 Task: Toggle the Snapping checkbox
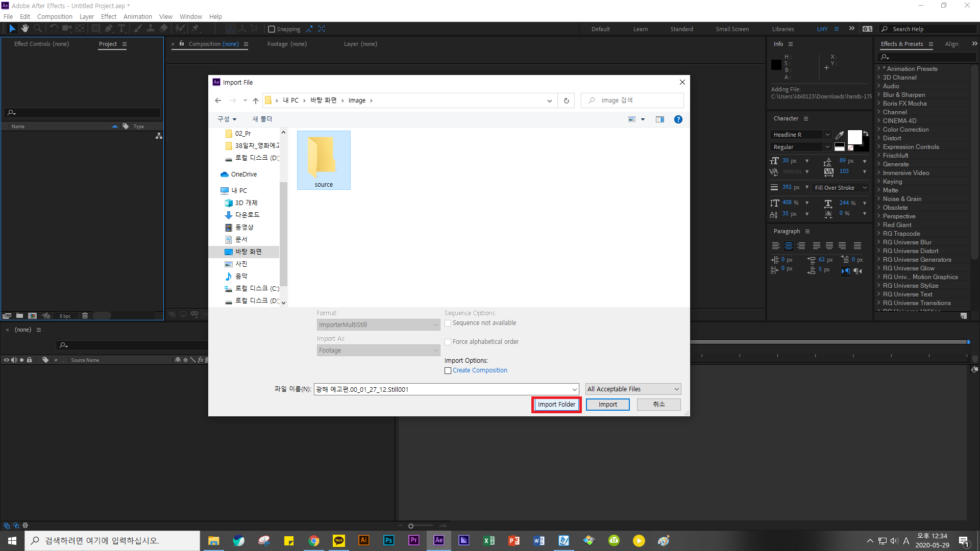(x=272, y=29)
